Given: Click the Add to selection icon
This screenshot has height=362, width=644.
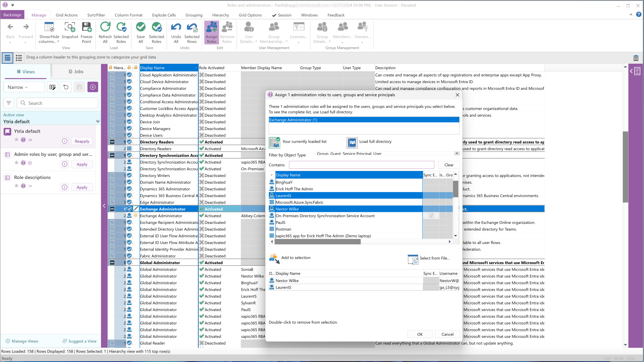Looking at the screenshot, I should pyautogui.click(x=274, y=258).
